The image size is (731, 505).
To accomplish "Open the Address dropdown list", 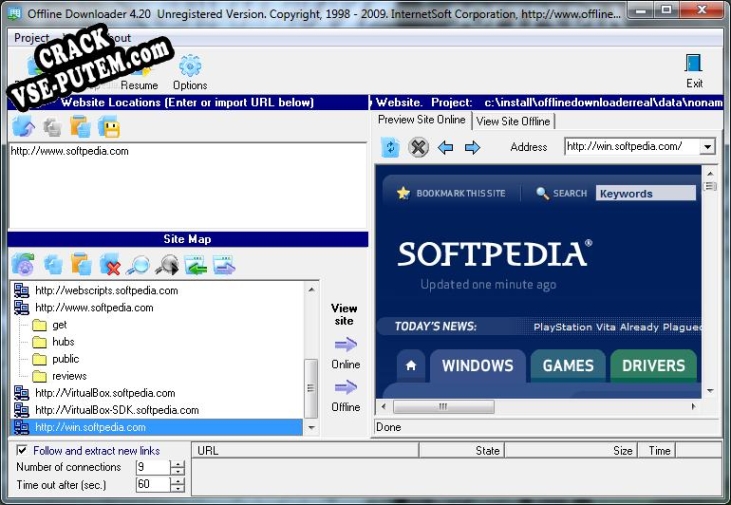I will point(707,147).
